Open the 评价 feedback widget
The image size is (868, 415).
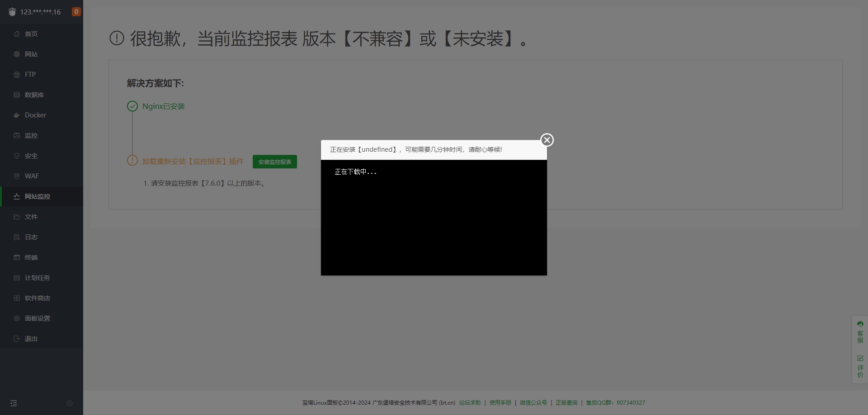[x=860, y=366]
